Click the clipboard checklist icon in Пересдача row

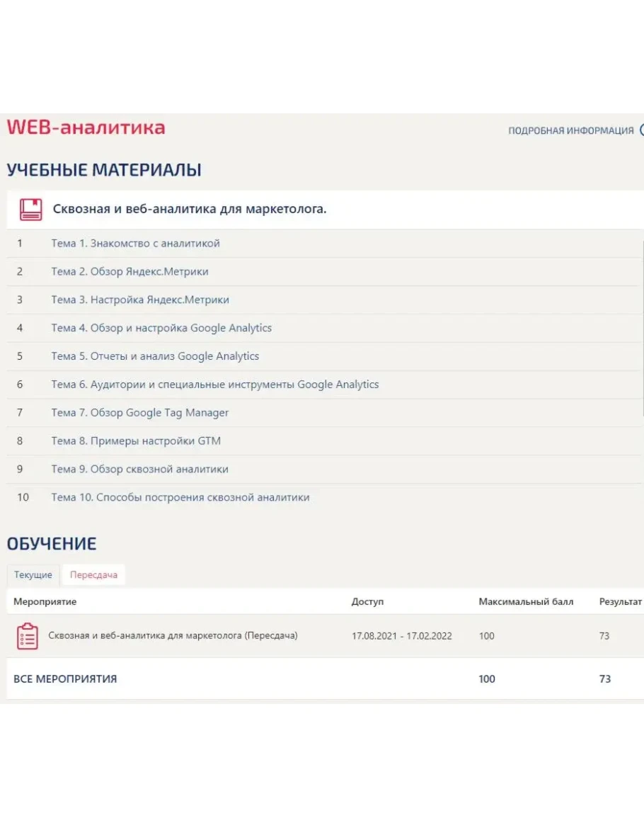(x=28, y=636)
